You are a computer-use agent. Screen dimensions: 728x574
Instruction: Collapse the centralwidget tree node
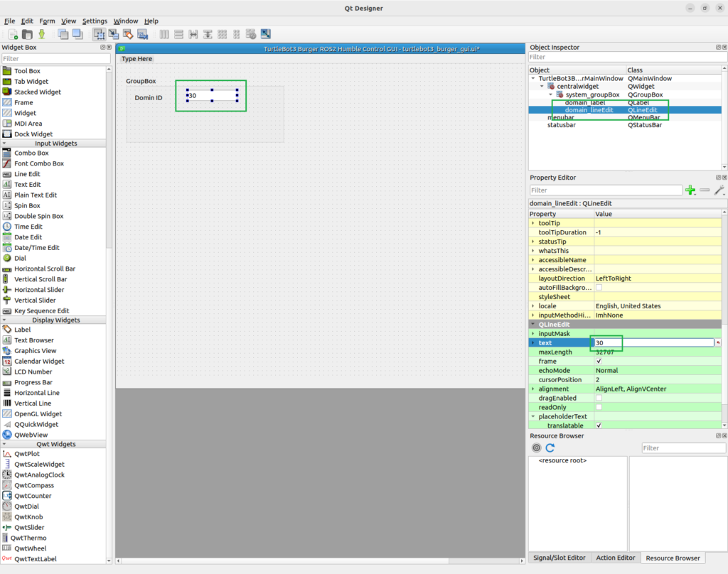point(542,86)
